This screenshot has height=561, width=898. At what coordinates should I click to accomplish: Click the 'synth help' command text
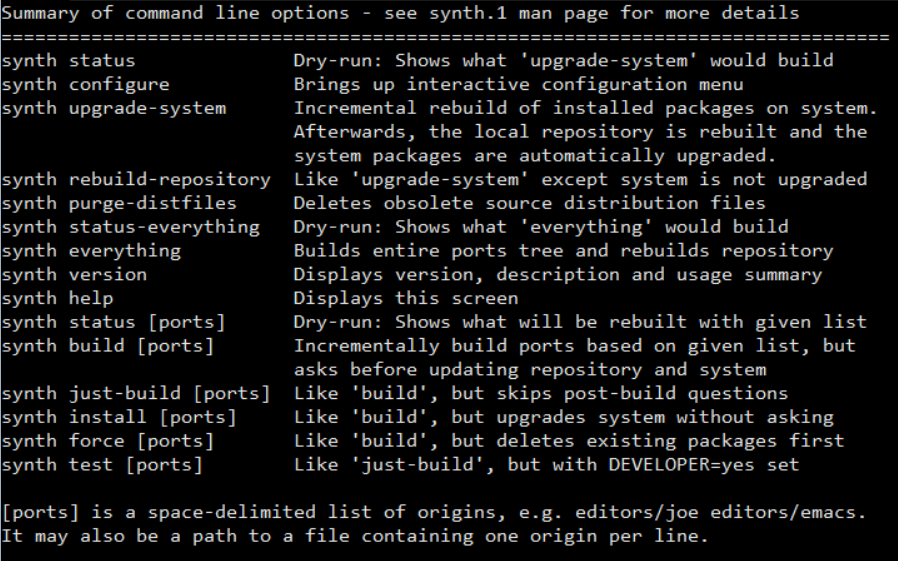click(x=57, y=298)
